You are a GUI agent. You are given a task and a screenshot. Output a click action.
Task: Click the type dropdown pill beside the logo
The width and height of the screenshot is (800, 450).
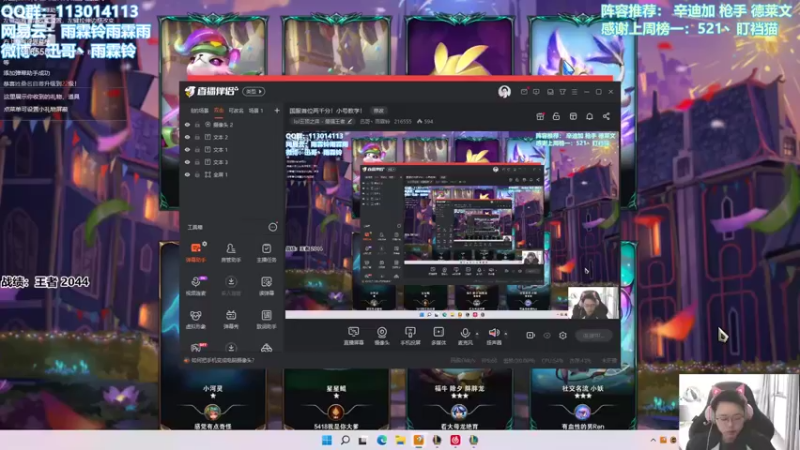(x=254, y=91)
